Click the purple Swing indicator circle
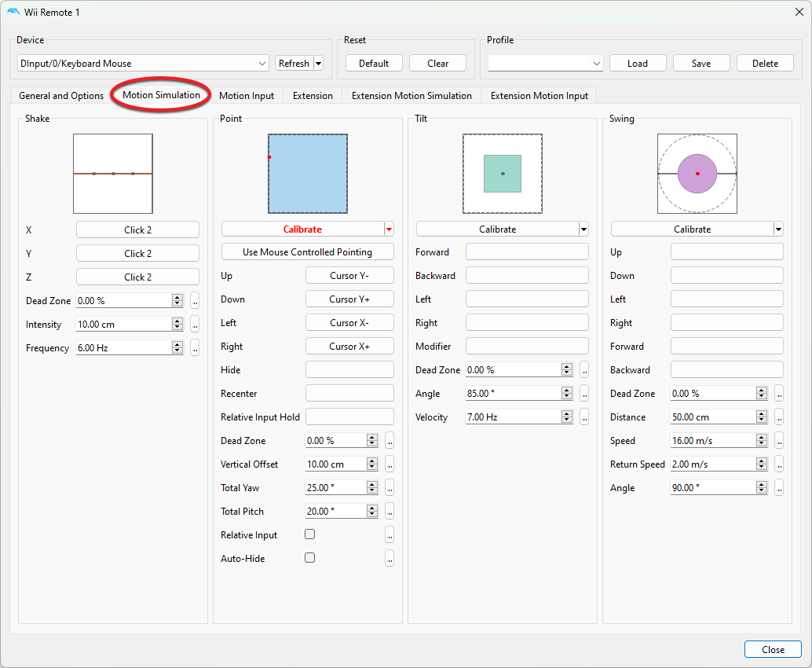Viewport: 812px width, 668px height. coord(697,174)
